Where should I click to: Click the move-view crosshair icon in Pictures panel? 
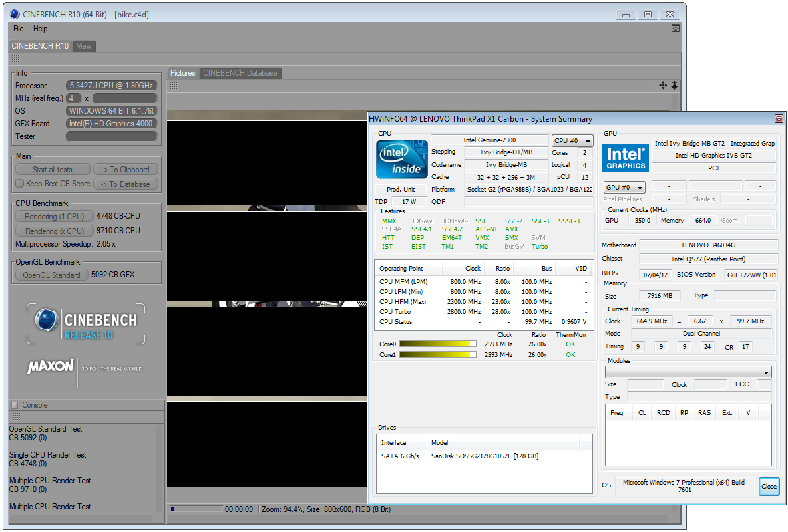click(x=663, y=85)
